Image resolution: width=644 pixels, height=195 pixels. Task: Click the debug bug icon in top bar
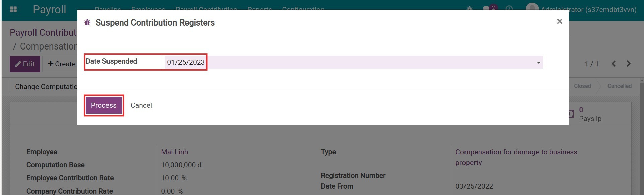pos(470,9)
